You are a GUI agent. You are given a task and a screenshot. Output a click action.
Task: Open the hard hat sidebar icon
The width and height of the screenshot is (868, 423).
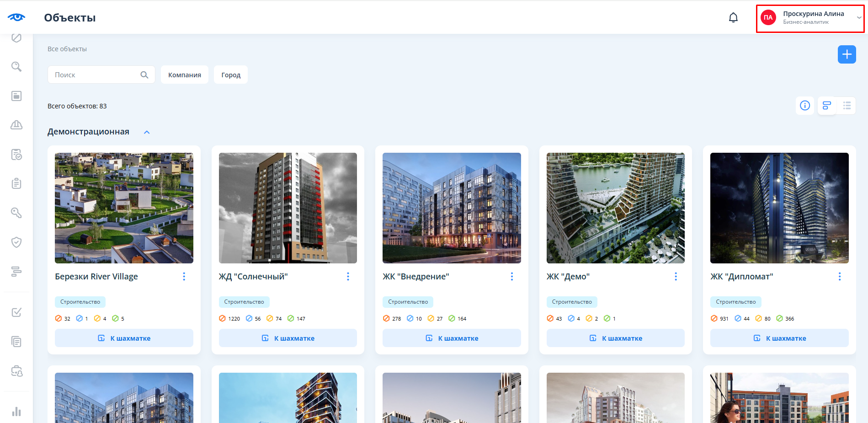tap(16, 125)
